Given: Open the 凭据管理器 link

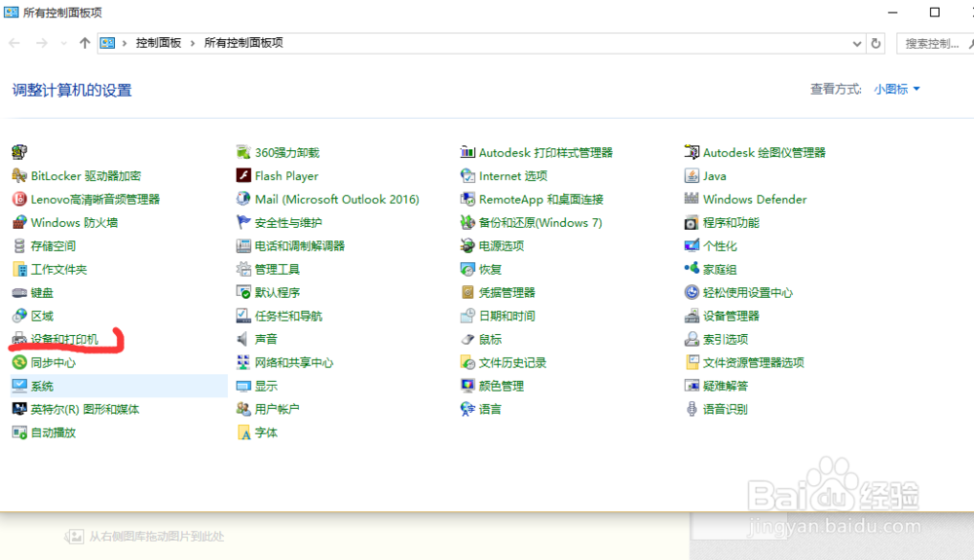Looking at the screenshot, I should (506, 292).
